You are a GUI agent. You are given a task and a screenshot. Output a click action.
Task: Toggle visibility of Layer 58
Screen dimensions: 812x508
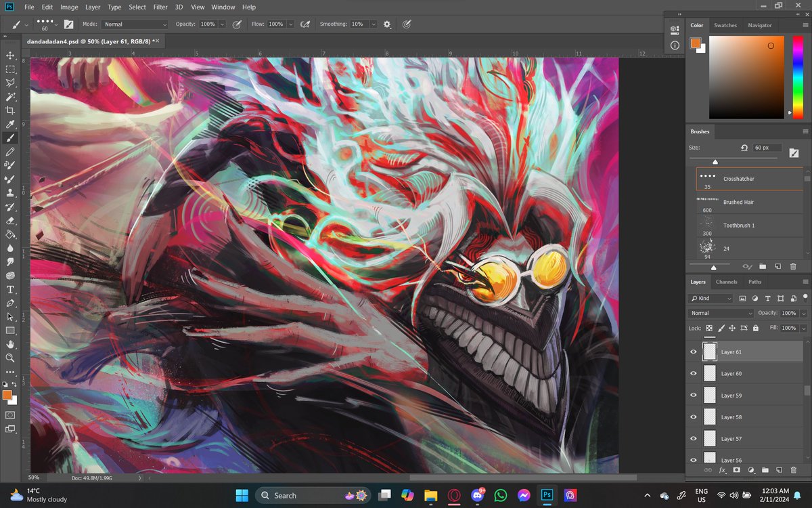click(694, 417)
